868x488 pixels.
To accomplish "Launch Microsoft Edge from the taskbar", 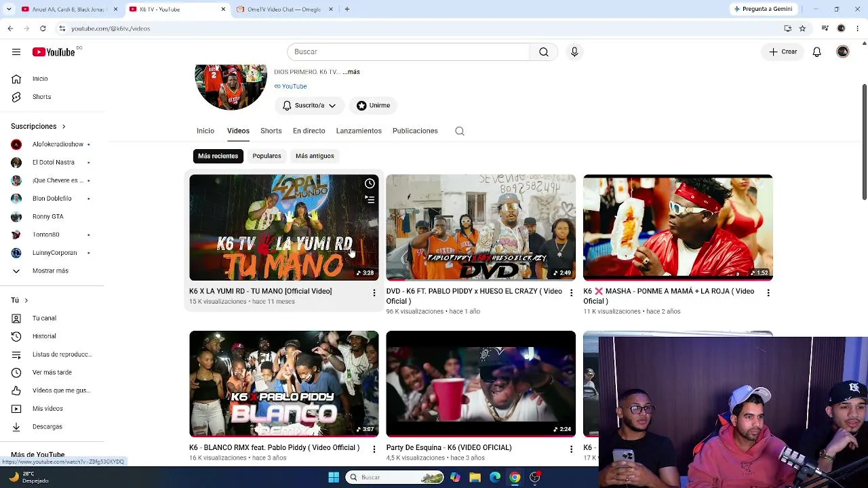I will [x=495, y=477].
